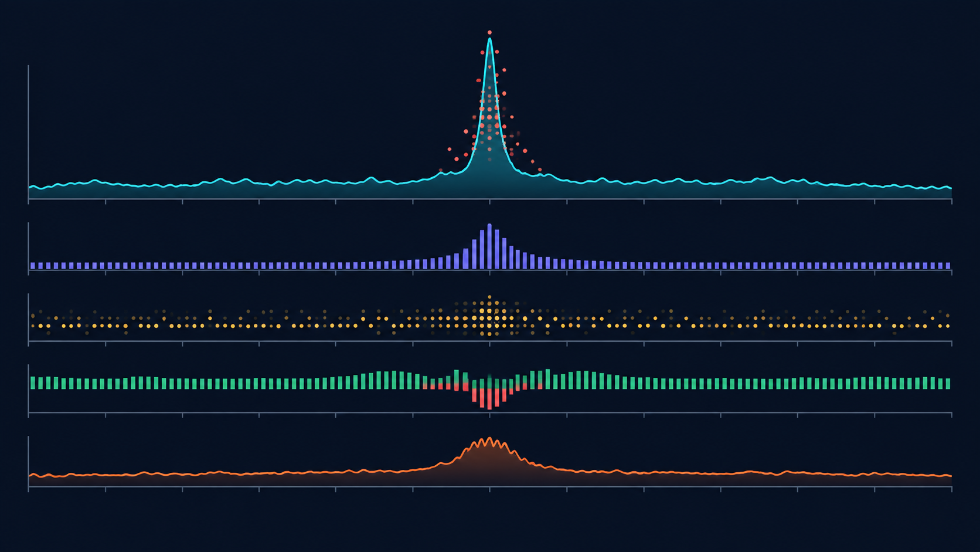Click the peak of the cyan line chart

click(489, 40)
